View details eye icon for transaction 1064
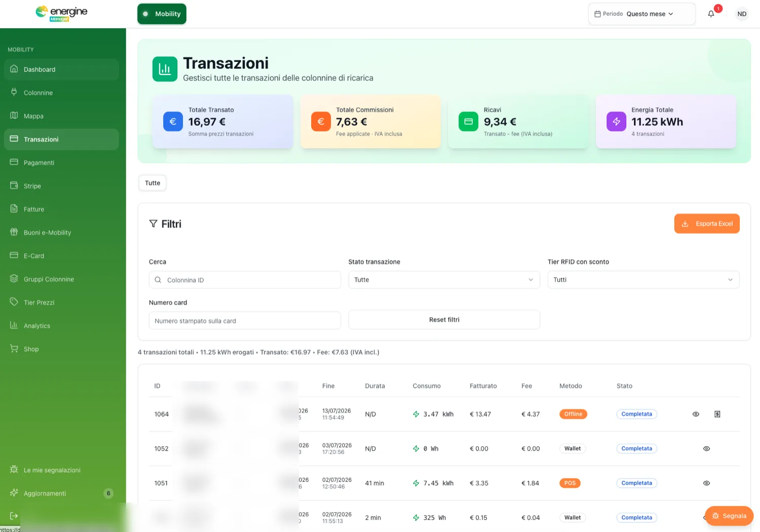Screen dimensions: 760x532 tap(696, 414)
